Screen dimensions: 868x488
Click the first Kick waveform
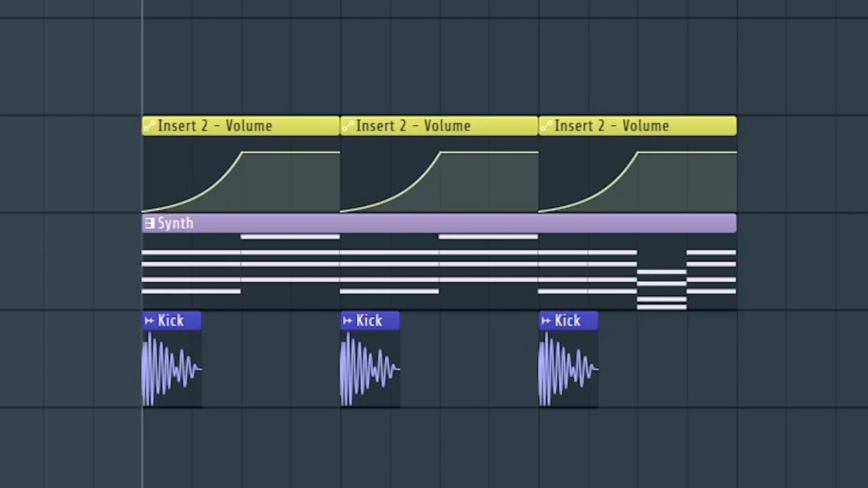click(x=172, y=369)
